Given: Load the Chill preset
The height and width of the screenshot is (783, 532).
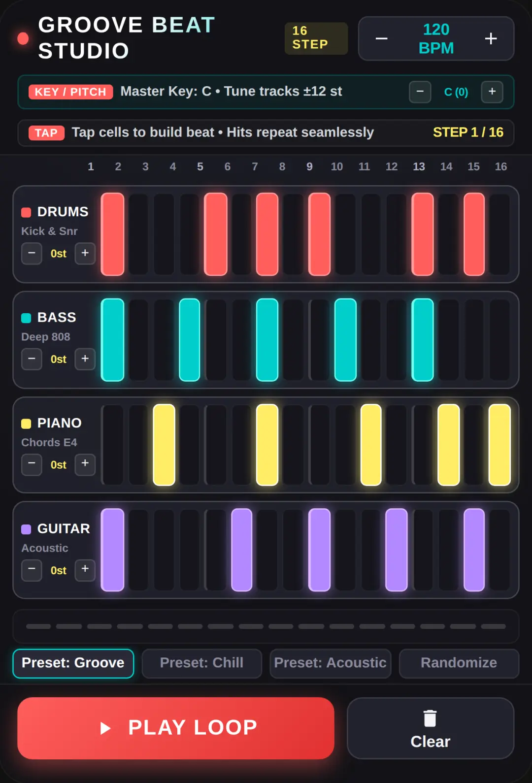Looking at the screenshot, I should pos(202,663).
